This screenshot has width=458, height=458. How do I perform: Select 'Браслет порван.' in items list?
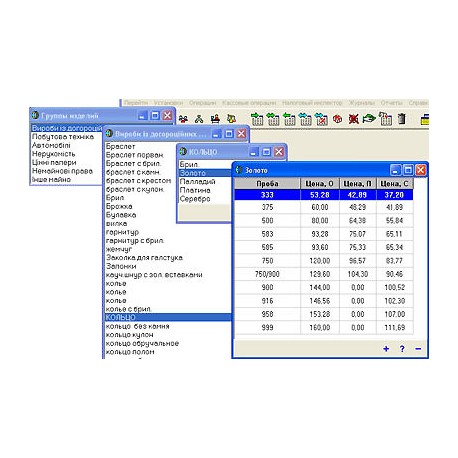click(135, 155)
